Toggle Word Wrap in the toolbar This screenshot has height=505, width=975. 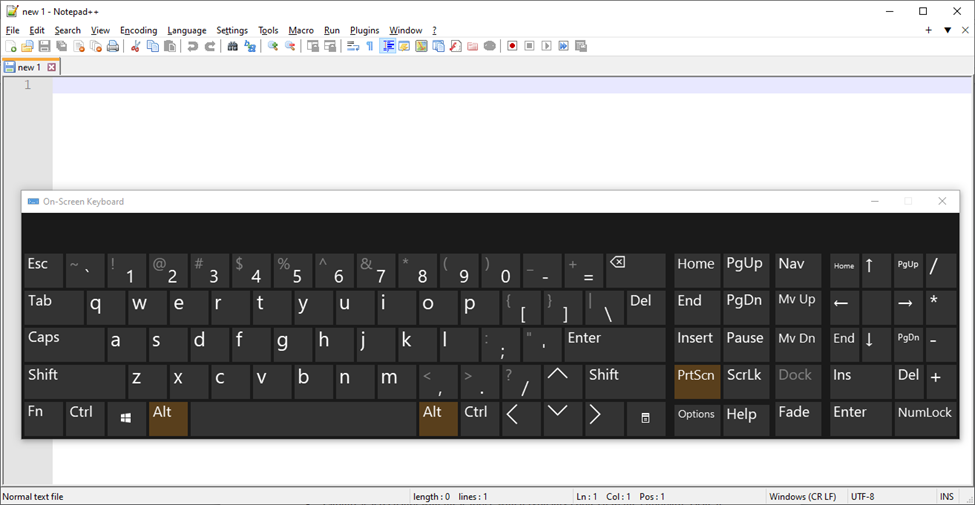click(353, 46)
